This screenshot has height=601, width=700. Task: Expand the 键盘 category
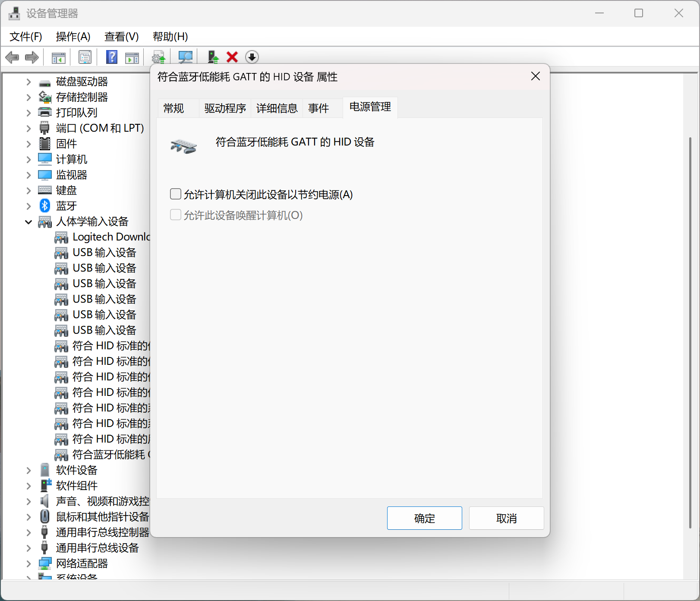[x=28, y=190]
